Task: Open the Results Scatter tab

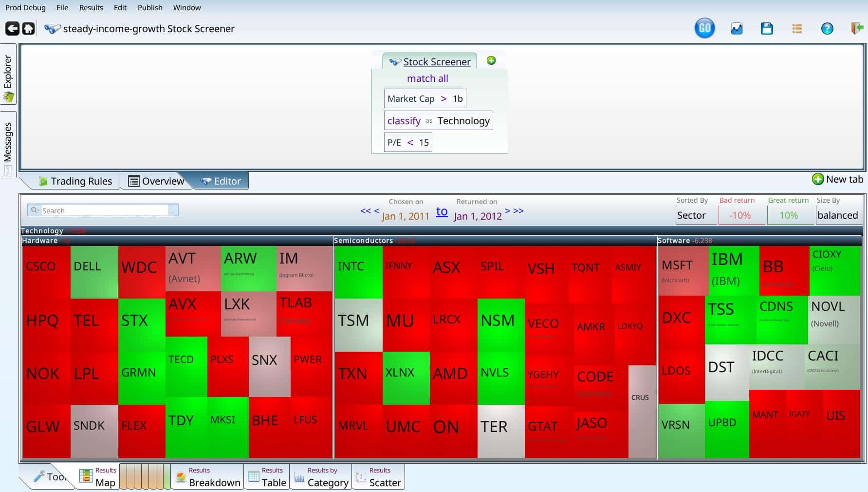Action: (378, 476)
